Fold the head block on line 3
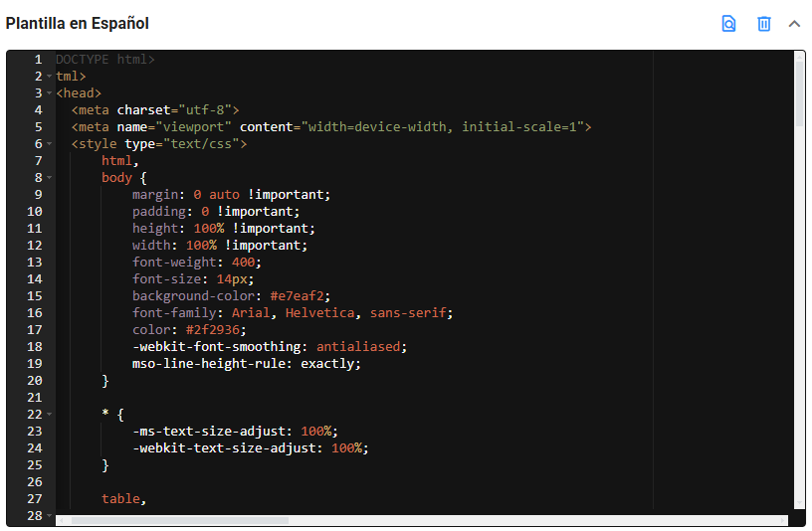Image resolution: width=812 pixels, height=531 pixels. tap(49, 93)
